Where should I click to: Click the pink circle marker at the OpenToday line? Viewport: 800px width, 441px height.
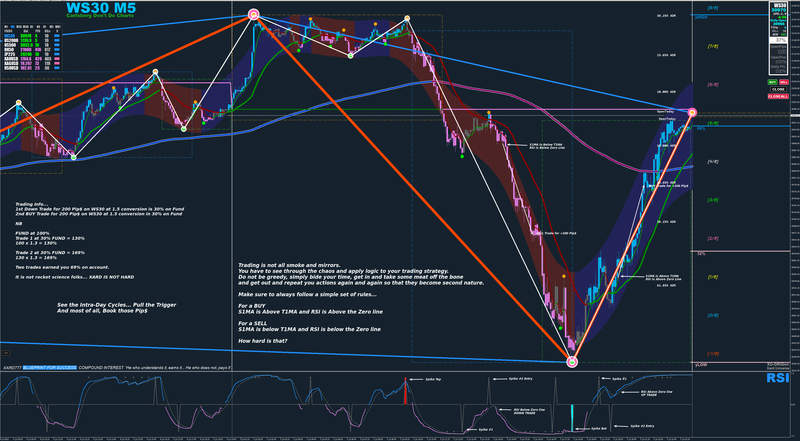pyautogui.click(x=692, y=112)
